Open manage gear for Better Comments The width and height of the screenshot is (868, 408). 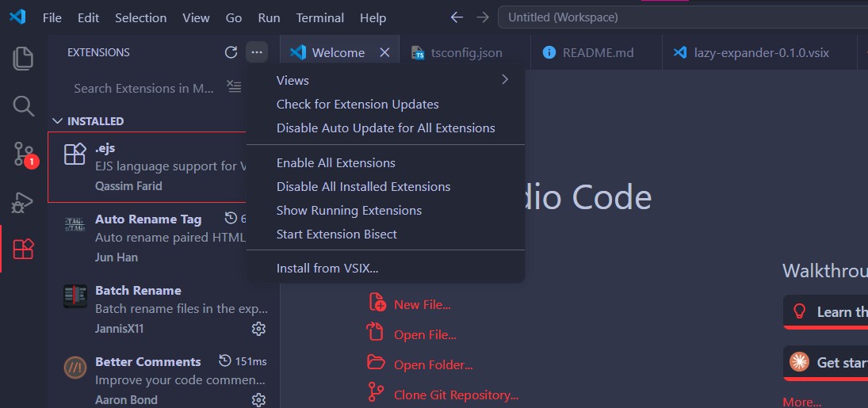(258, 400)
